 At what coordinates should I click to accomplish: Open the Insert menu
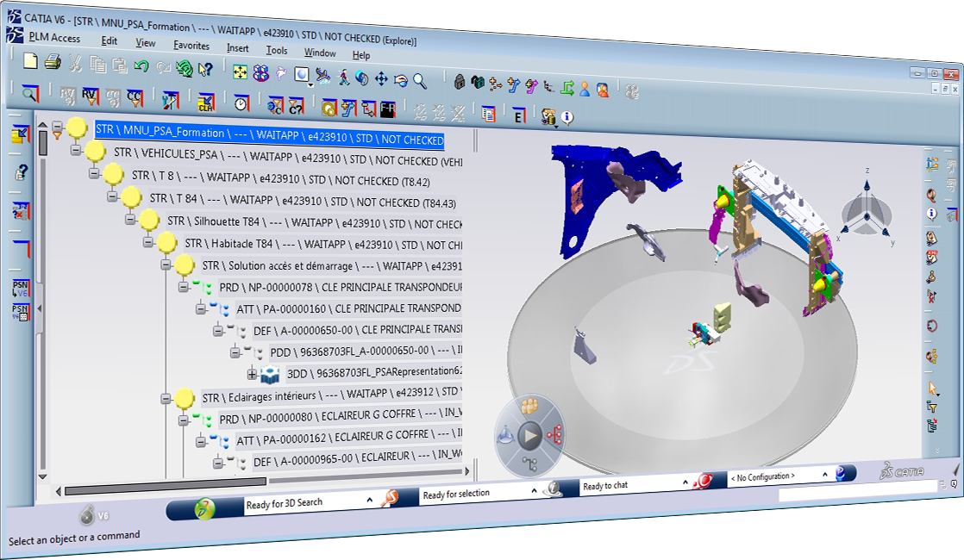238,48
